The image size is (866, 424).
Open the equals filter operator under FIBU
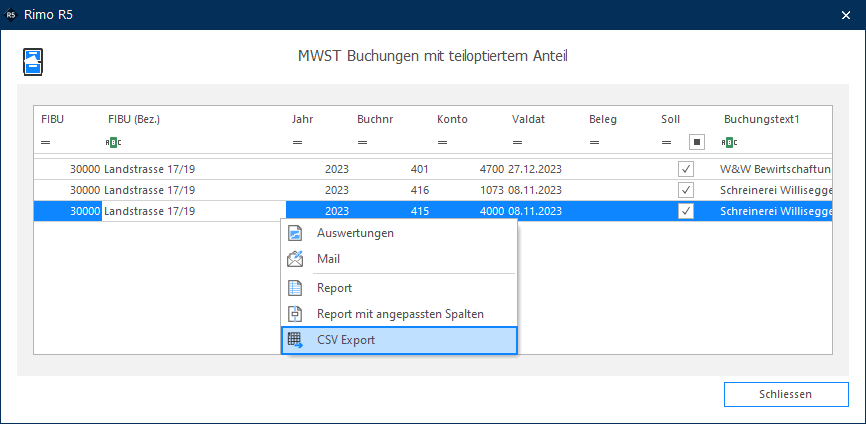click(x=45, y=143)
